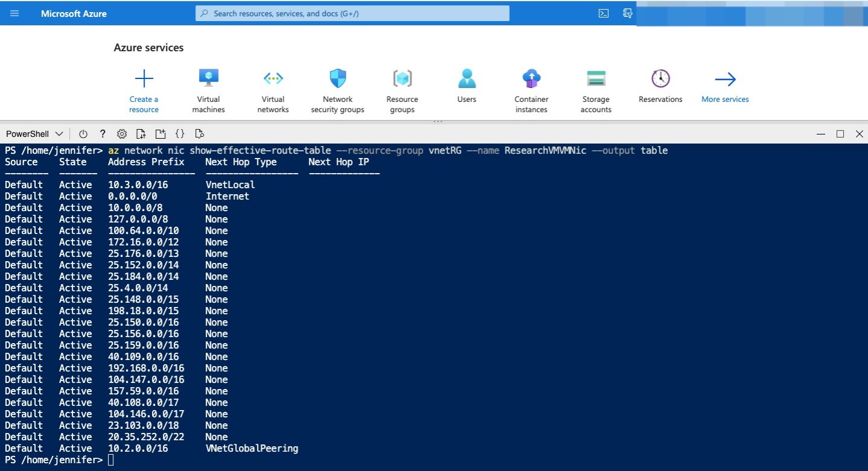This screenshot has height=471, width=868.
Task: Maximize the Cloud Shell pane
Action: (840, 134)
